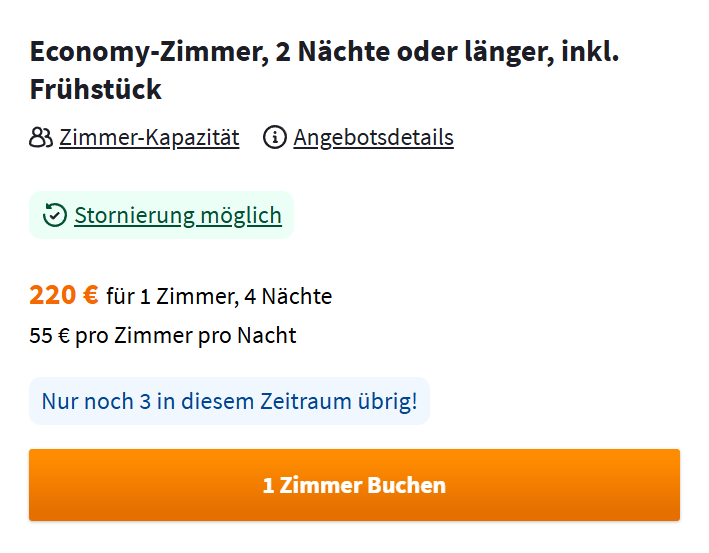Click the text 'für 1 Zimmer'
The image size is (709, 553).
coord(172,297)
